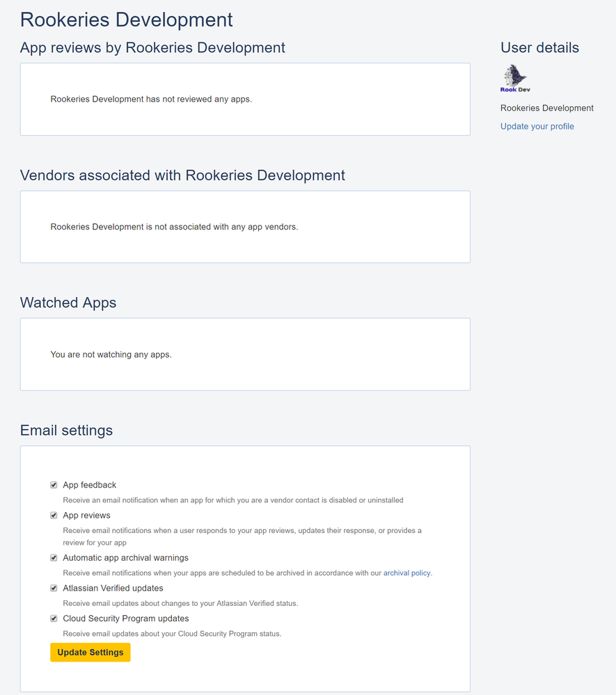
Task: Toggle the App reviews checkbox
Action: (54, 515)
